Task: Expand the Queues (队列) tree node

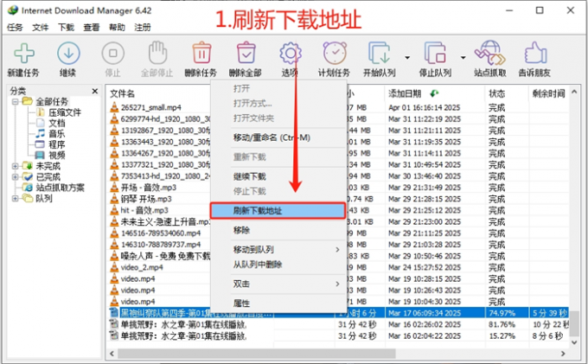Action: tap(15, 198)
